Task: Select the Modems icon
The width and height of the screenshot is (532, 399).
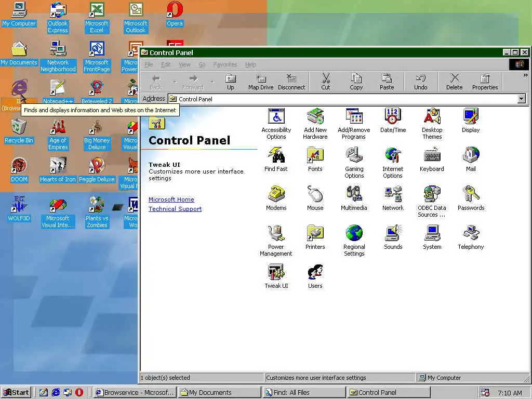Action: coord(276,198)
